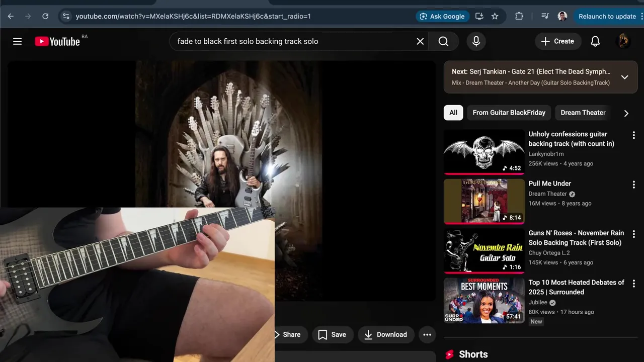Clear the search box text
Viewport: 644px width, 362px height.
[x=420, y=41]
